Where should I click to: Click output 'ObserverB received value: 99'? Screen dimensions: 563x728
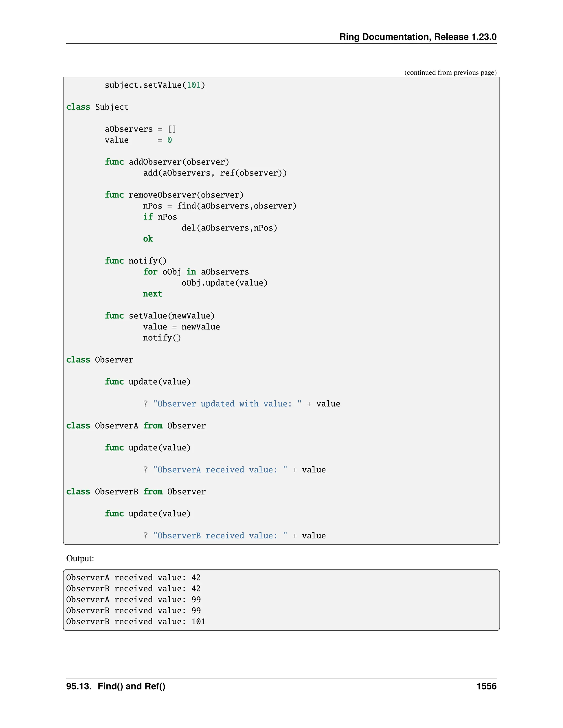[x=133, y=611]
